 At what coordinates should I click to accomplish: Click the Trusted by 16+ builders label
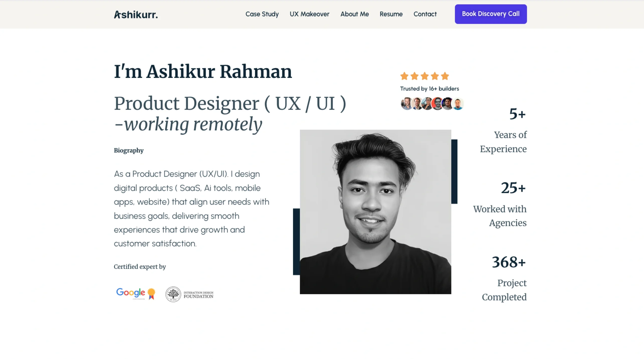429,89
